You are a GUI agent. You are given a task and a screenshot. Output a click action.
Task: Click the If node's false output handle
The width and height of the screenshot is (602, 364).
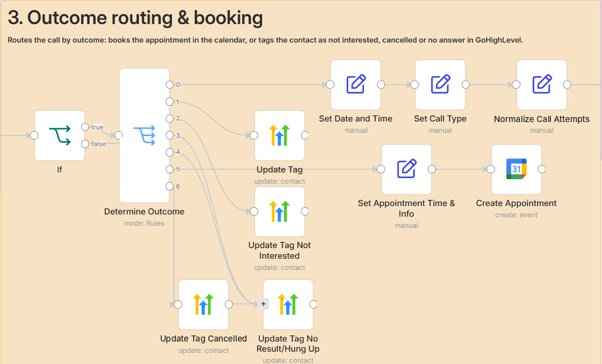(x=85, y=144)
